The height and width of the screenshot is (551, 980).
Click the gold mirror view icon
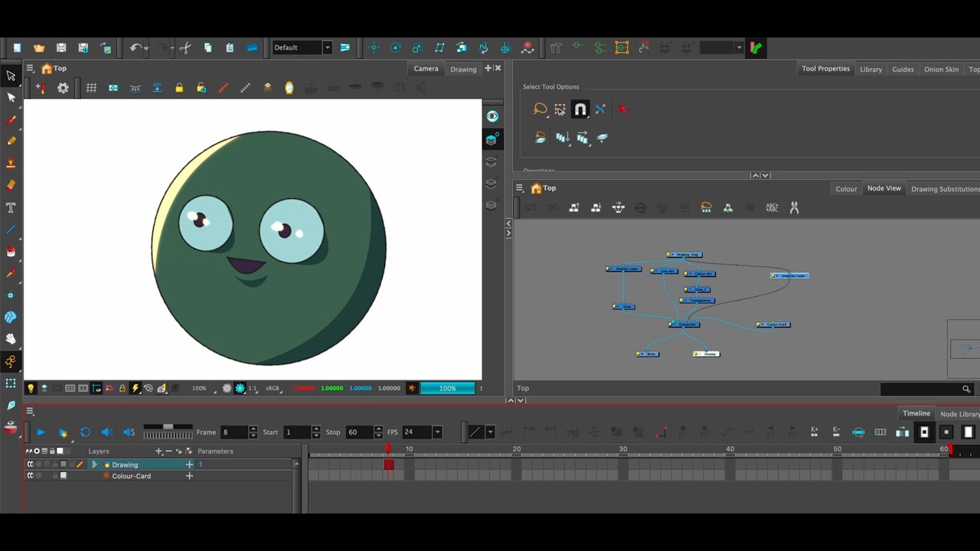[x=289, y=88]
